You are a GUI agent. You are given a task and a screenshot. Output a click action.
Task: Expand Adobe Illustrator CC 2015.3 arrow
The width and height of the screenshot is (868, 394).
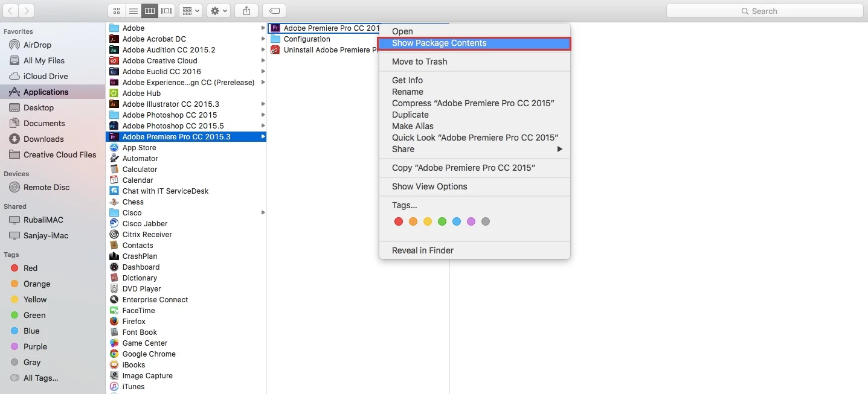(263, 104)
